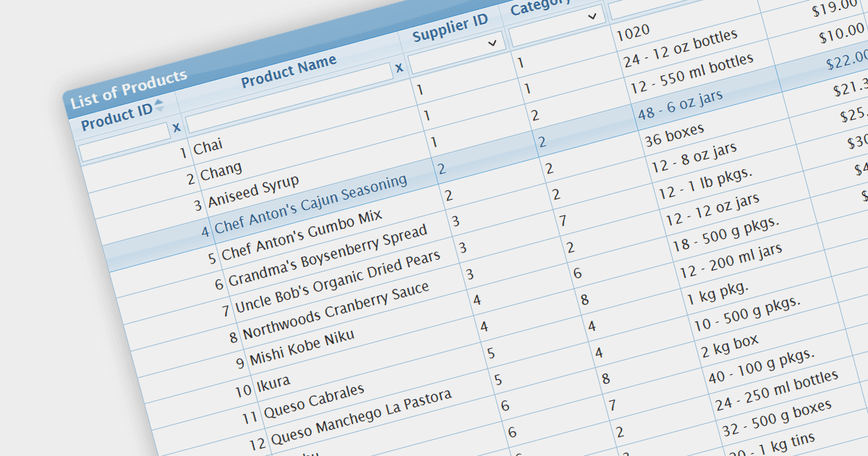Screen dimensions: 868x456
Task: Select Uncle Bob's Organic Dried Pears
Action: click(337, 280)
